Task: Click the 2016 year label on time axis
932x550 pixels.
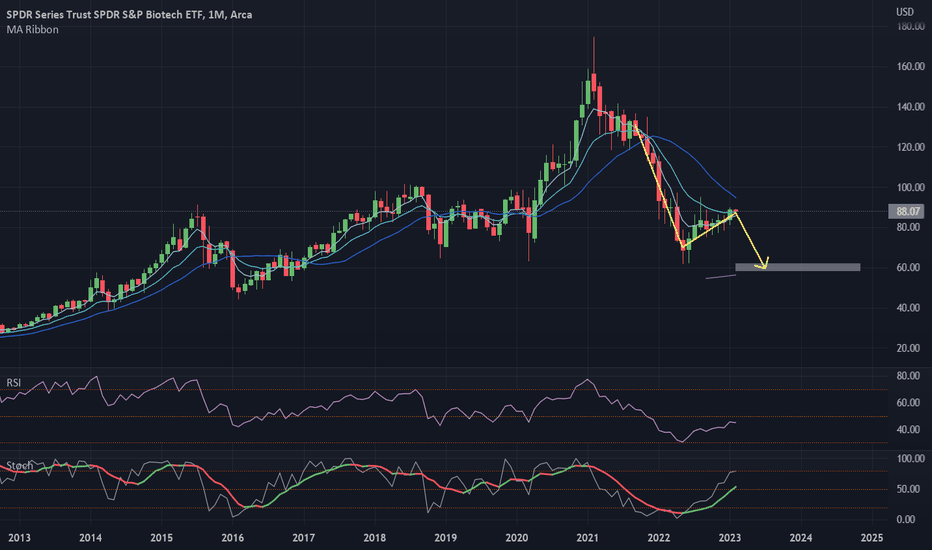Action: click(232, 538)
